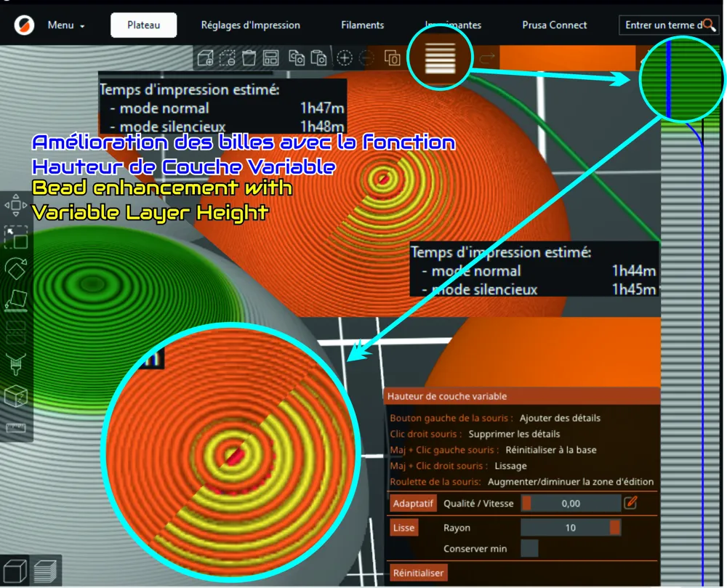Click the Add object toolbar icon
The width and height of the screenshot is (727, 588).
205,58
